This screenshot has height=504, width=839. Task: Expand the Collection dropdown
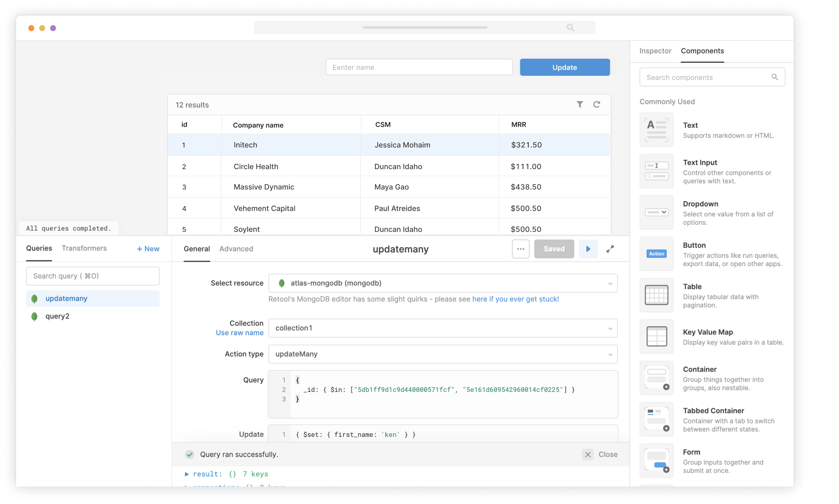coord(611,328)
